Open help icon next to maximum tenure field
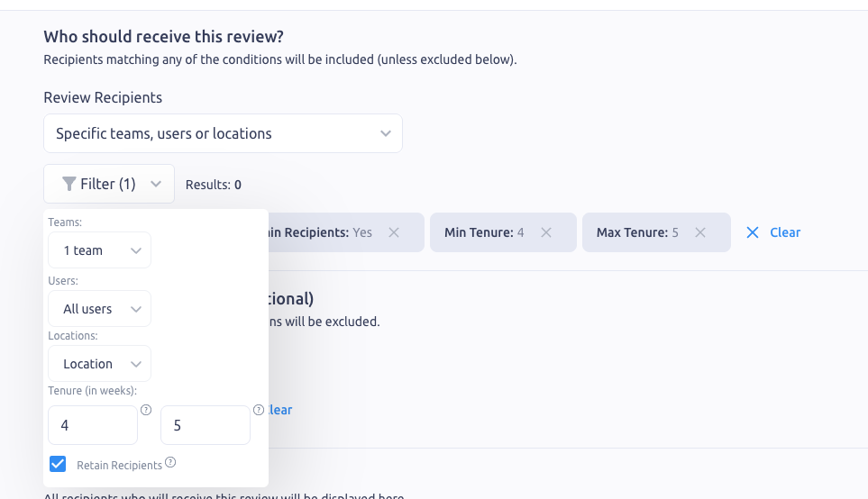868x499 pixels. coord(259,410)
